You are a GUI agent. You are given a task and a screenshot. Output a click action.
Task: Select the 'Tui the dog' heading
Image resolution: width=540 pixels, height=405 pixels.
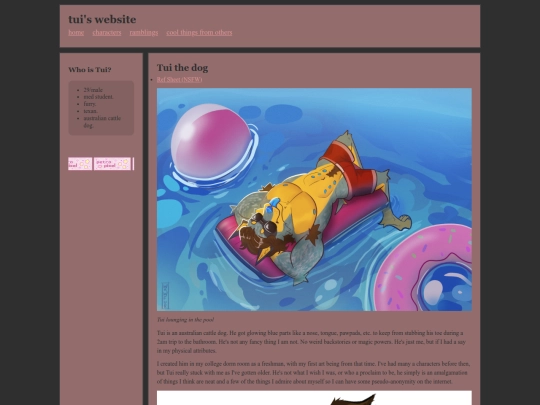click(182, 68)
